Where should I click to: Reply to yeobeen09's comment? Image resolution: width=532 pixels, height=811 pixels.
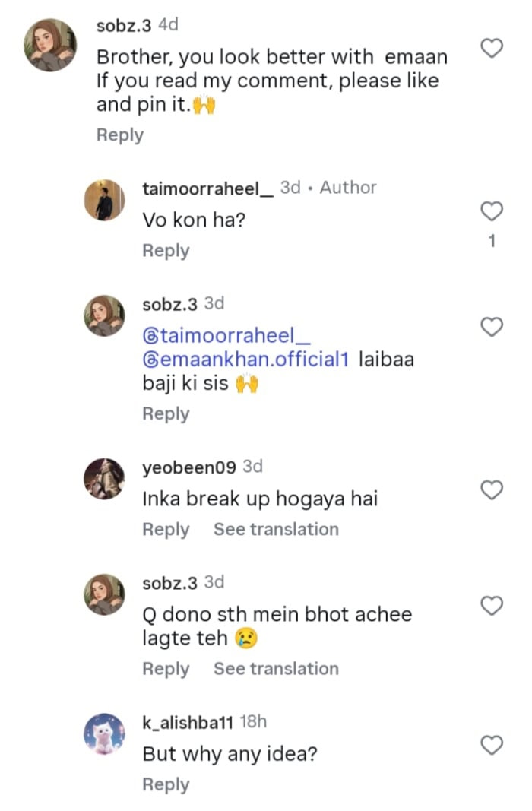pyautogui.click(x=166, y=530)
